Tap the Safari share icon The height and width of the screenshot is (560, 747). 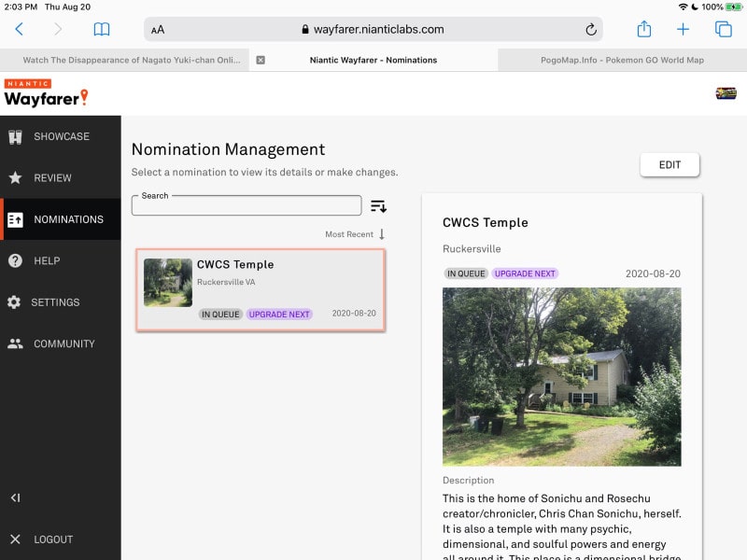point(643,29)
